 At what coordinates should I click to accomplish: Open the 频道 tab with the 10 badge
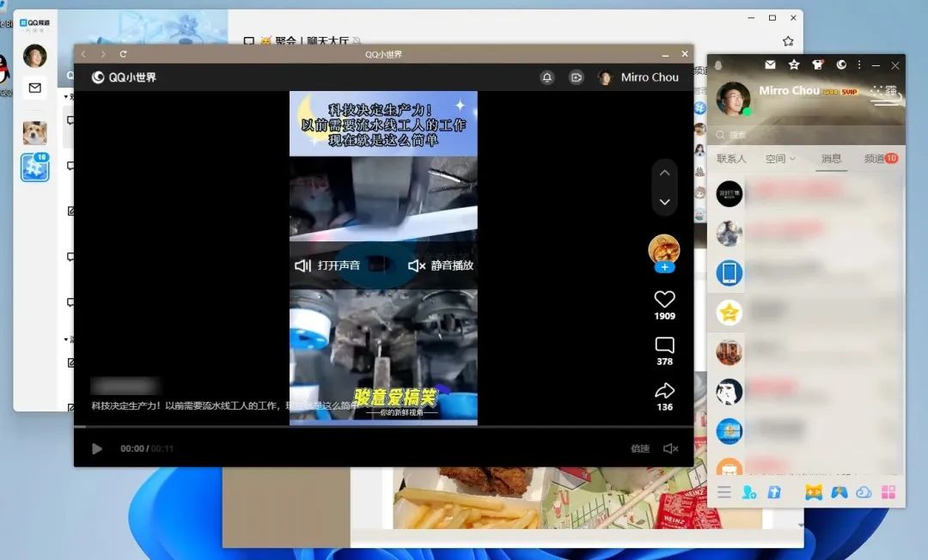[872, 159]
